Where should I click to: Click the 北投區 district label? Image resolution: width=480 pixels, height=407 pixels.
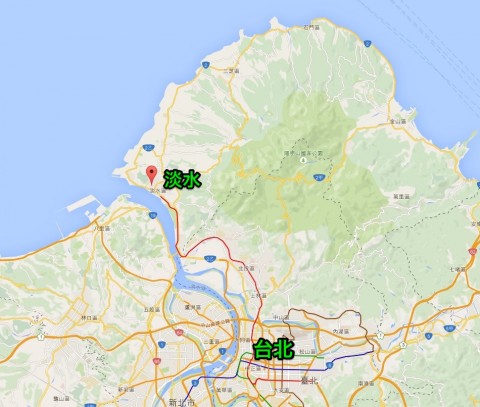coord(246,268)
